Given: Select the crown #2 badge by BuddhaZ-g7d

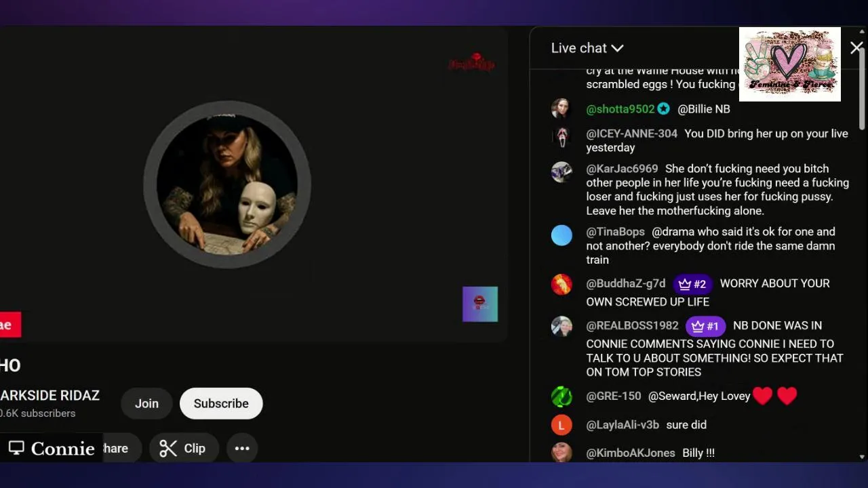Looking at the screenshot, I should (692, 283).
